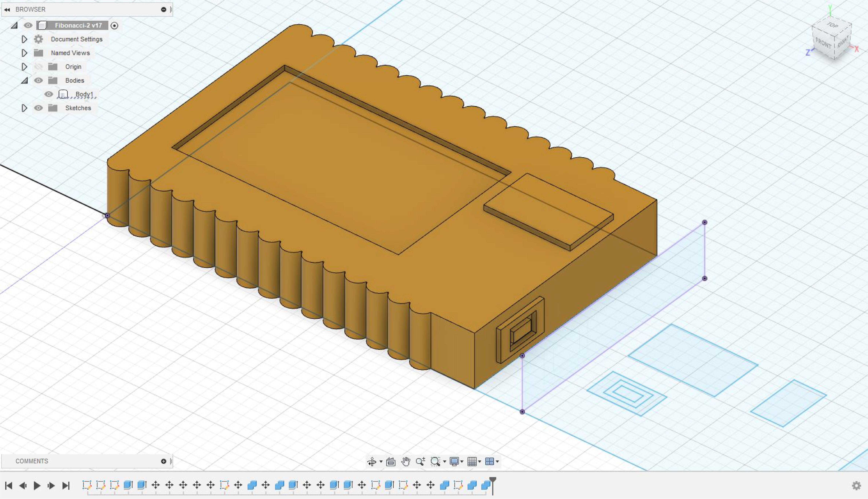This screenshot has height=499, width=868.
Task: Minimize the Browser panel using minus button
Action: pos(164,10)
